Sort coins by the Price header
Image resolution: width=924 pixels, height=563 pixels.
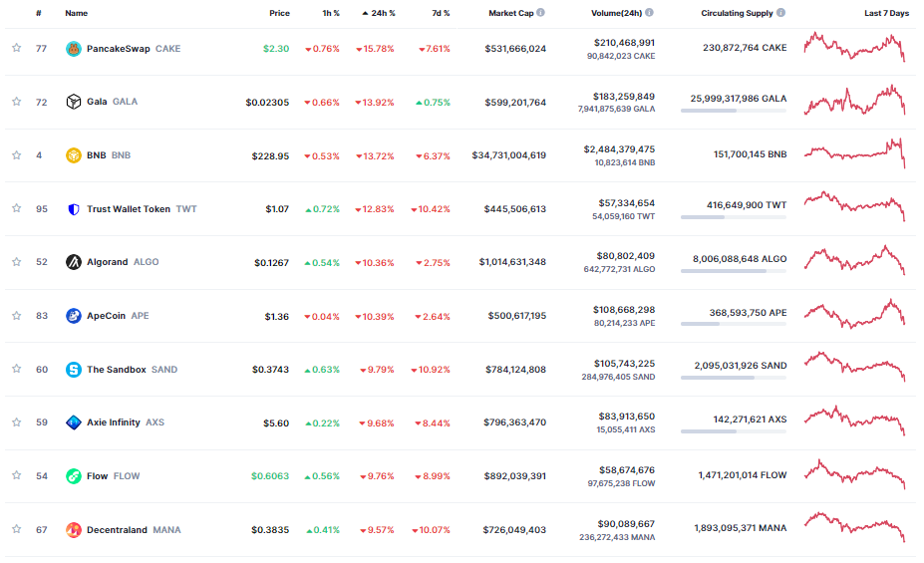tap(279, 13)
